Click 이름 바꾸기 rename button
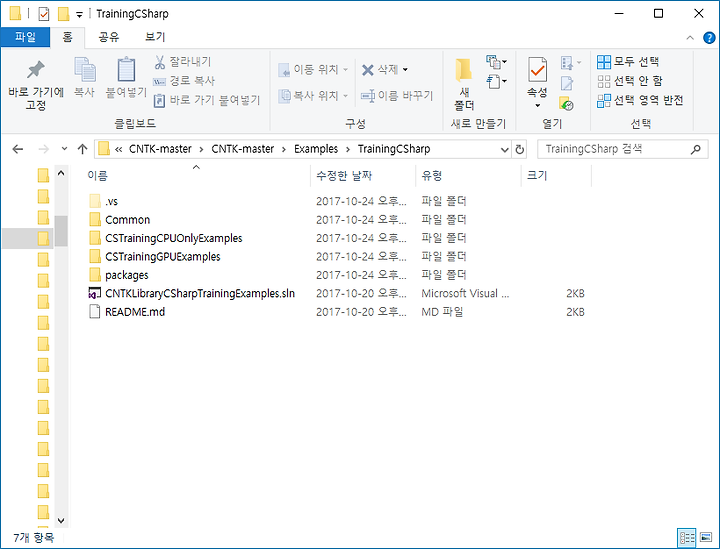Viewport: 720px width, 549px height. point(397,95)
